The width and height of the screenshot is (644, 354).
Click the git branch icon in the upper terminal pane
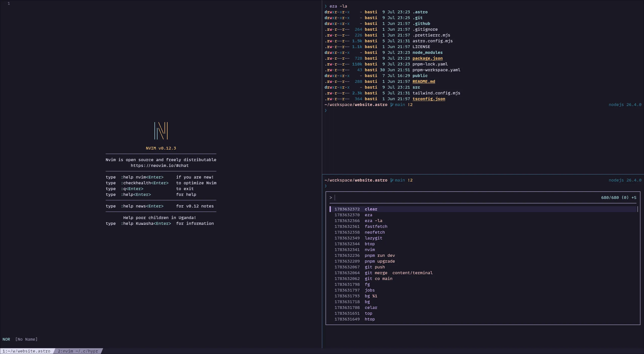(392, 105)
